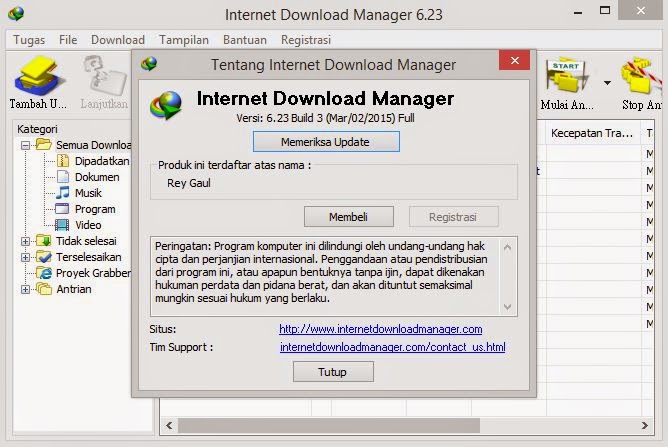
Task: Open the contact_us.html support link
Action: click(x=392, y=347)
